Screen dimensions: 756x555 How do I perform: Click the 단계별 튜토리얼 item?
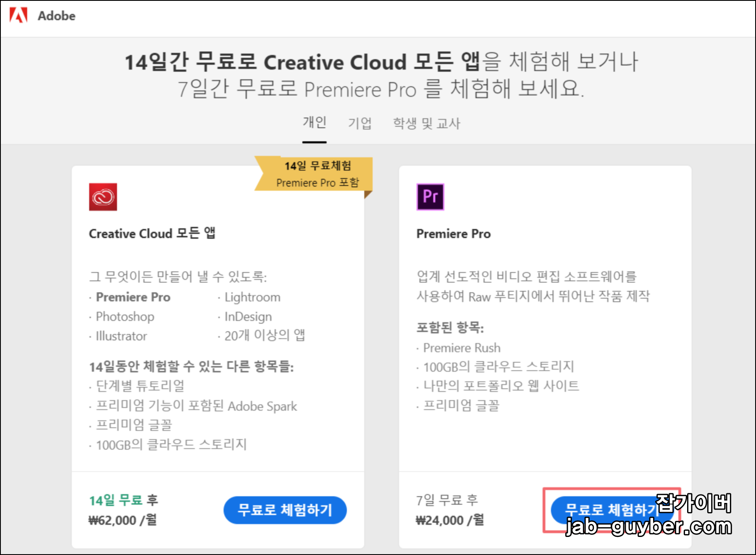pos(140,386)
